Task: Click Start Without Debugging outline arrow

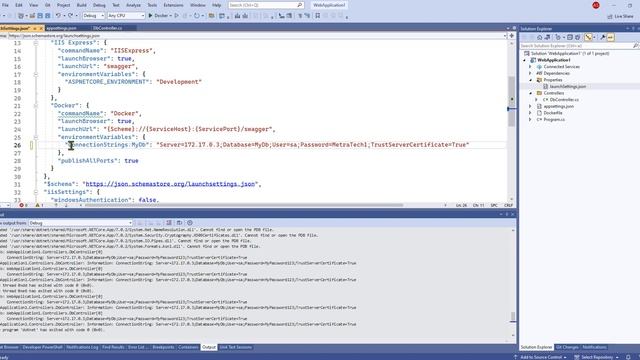Action: (x=176, y=16)
